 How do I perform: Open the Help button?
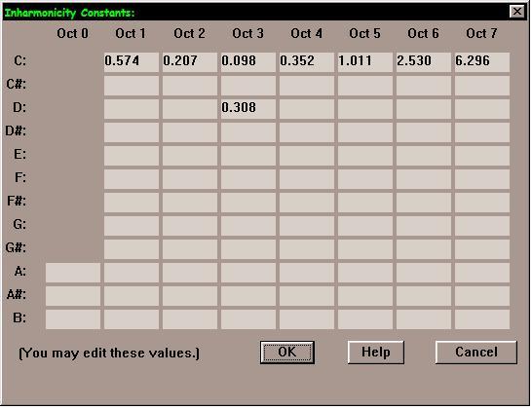coord(375,353)
